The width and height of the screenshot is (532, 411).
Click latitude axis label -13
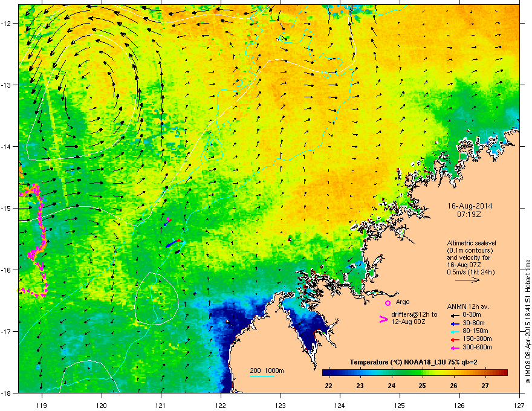coord(7,85)
